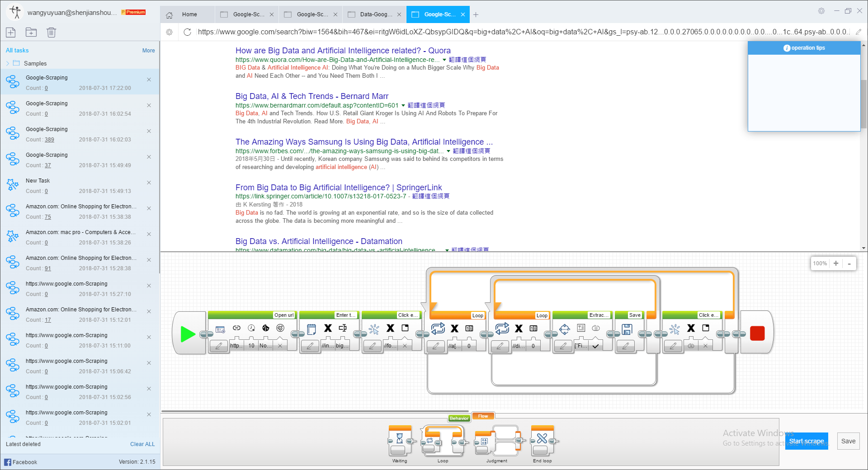Click the loop arrows icon in outer Loop block
868x470 pixels.
[x=438, y=329]
